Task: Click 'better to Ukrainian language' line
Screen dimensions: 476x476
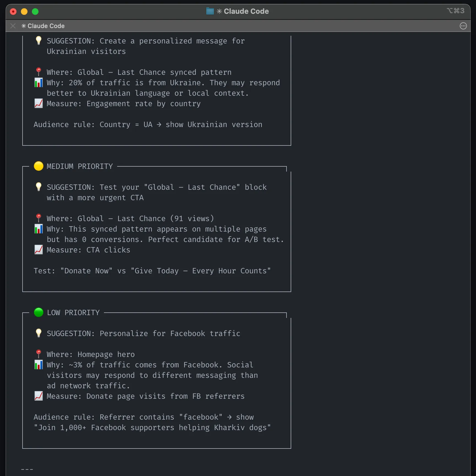Action: tap(148, 93)
